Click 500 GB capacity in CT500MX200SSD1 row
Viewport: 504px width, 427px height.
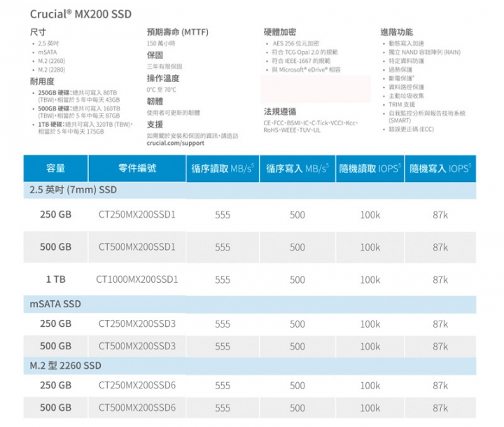[x=55, y=247]
